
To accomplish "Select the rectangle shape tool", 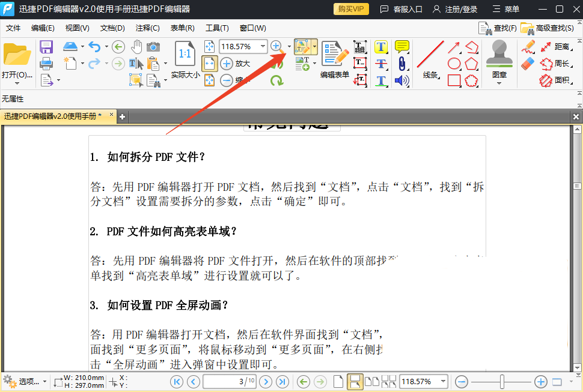I will pos(454,80).
